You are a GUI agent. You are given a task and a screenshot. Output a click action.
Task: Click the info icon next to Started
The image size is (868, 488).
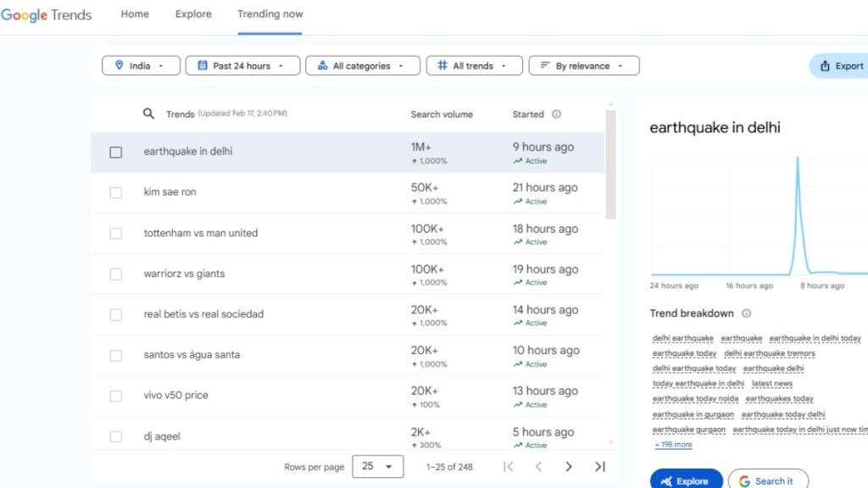pos(556,114)
